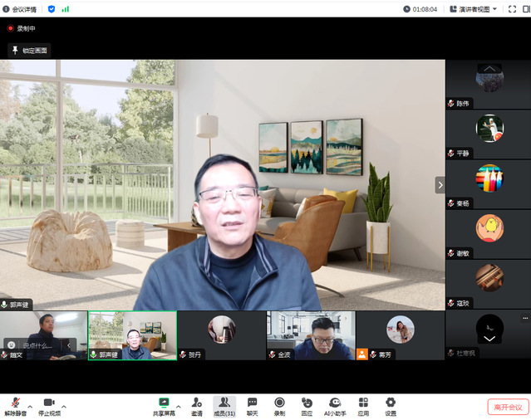Screen dimensions: 531x420
Task: Start screen sharing (共享屏幕)
Action: point(164,405)
